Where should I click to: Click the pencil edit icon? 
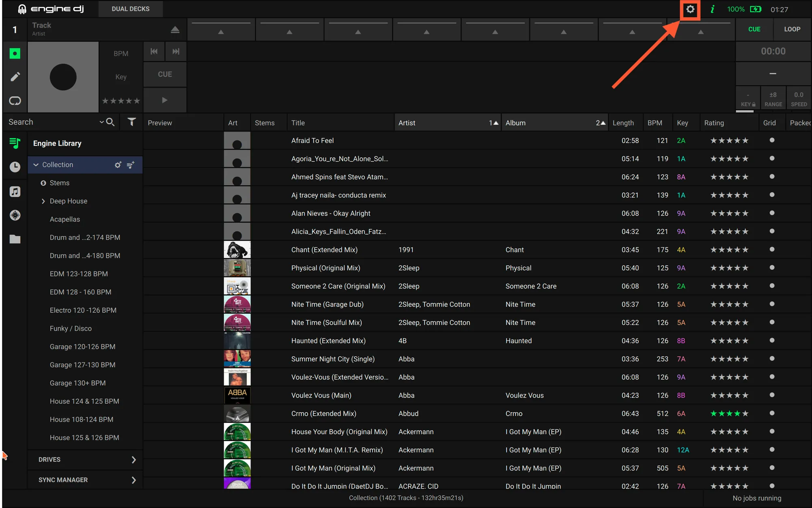15,77
